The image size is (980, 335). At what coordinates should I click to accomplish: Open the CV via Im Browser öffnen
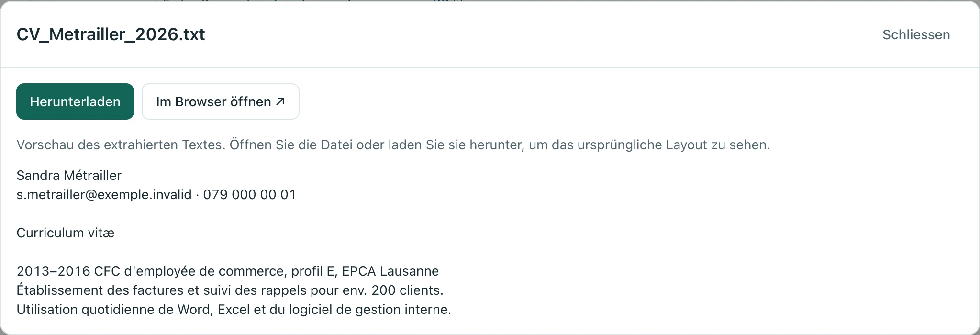coord(221,101)
